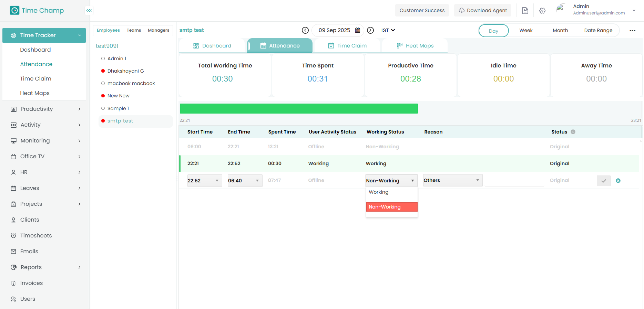Screen dimensions: 644x309
Task: Cancel the edited row with X icon
Action: click(618, 181)
